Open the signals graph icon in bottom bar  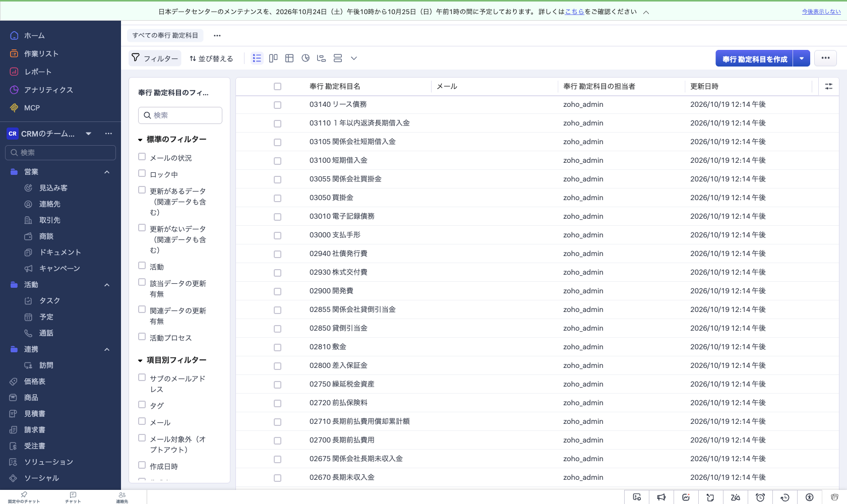(686, 497)
